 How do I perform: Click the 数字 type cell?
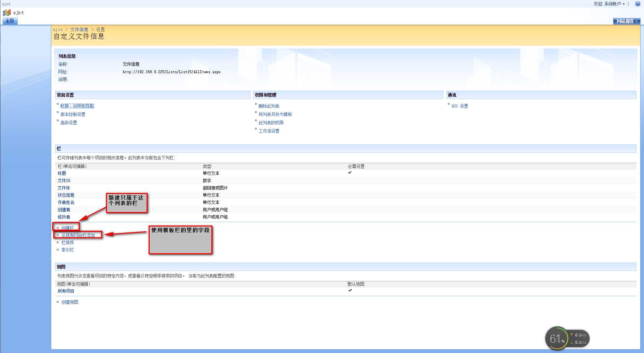click(207, 180)
